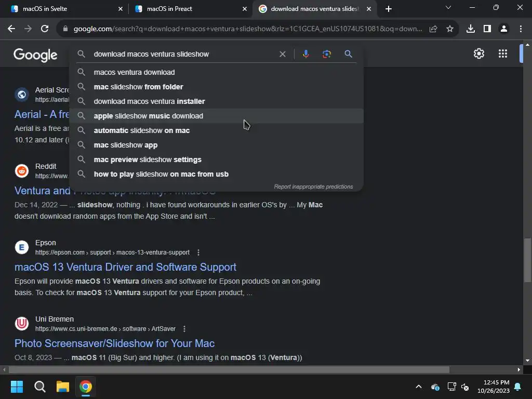Click the Epson site URL breadcrumb
This screenshot has width=532, height=399.
112,252
